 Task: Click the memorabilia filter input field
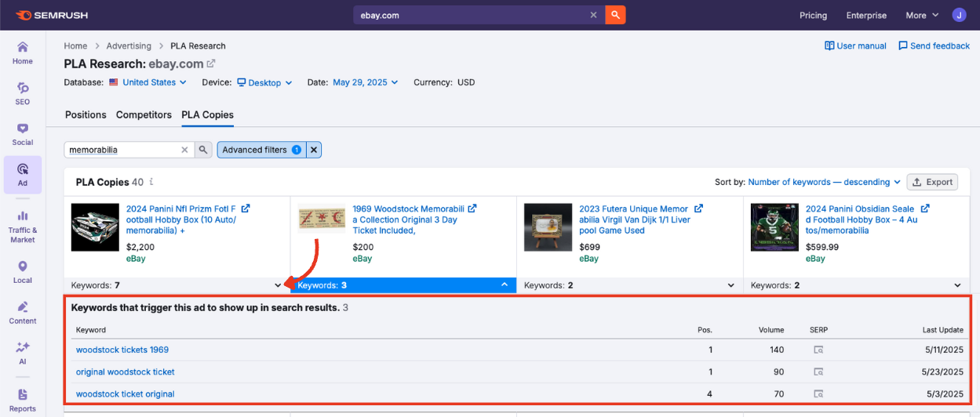pyautogui.click(x=122, y=150)
